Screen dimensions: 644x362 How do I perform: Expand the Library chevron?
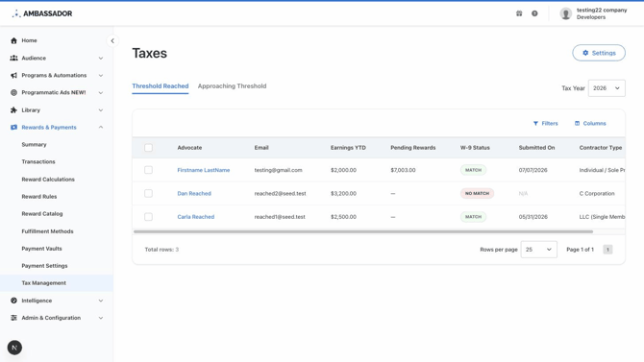[x=101, y=110]
